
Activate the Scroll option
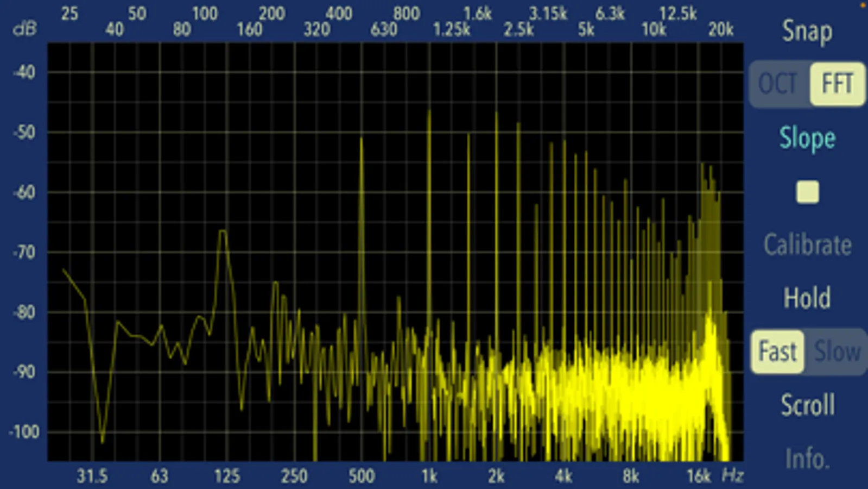coord(807,405)
